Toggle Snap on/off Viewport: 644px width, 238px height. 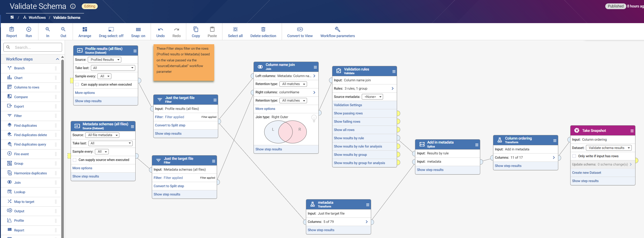(x=138, y=32)
